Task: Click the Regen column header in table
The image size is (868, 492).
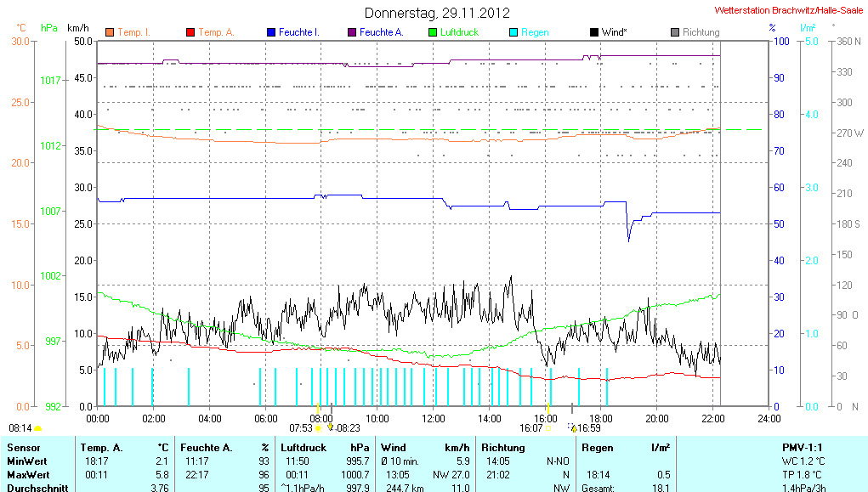Action: click(x=597, y=447)
